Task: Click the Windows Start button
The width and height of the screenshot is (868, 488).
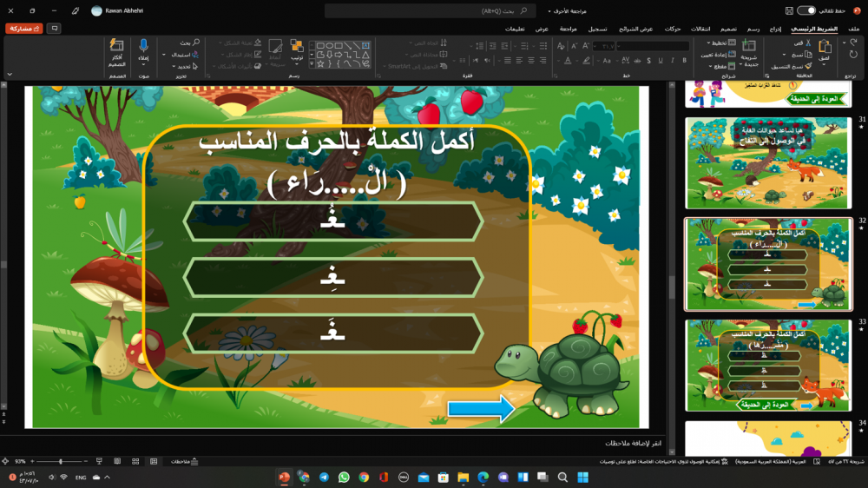Action: point(583,478)
